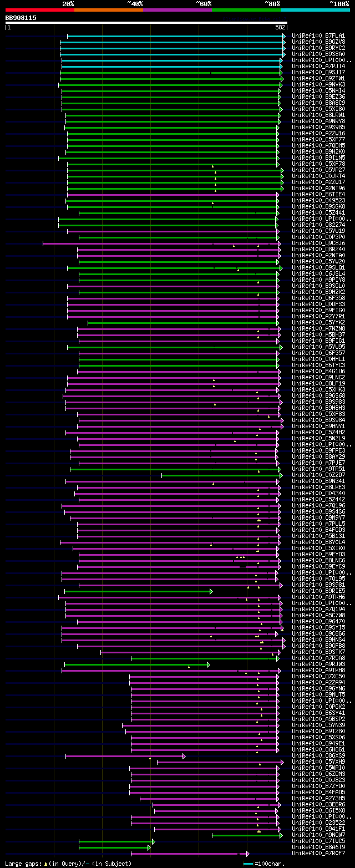Open hit UniRef100_B9EZ36
Screen dimensions: 355x868
point(318,97)
